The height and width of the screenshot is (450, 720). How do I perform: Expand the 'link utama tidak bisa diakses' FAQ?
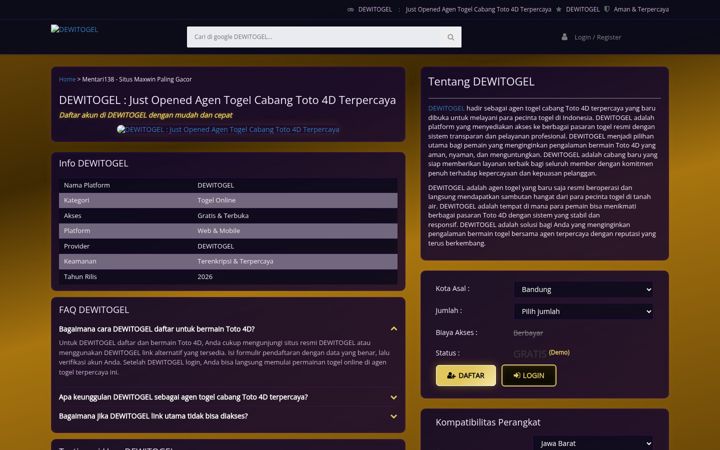click(228, 416)
